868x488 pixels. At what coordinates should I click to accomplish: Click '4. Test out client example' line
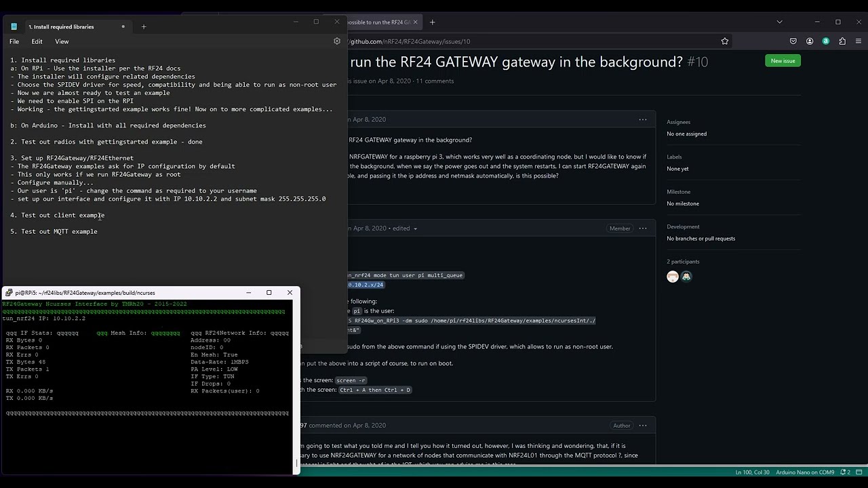coord(58,215)
